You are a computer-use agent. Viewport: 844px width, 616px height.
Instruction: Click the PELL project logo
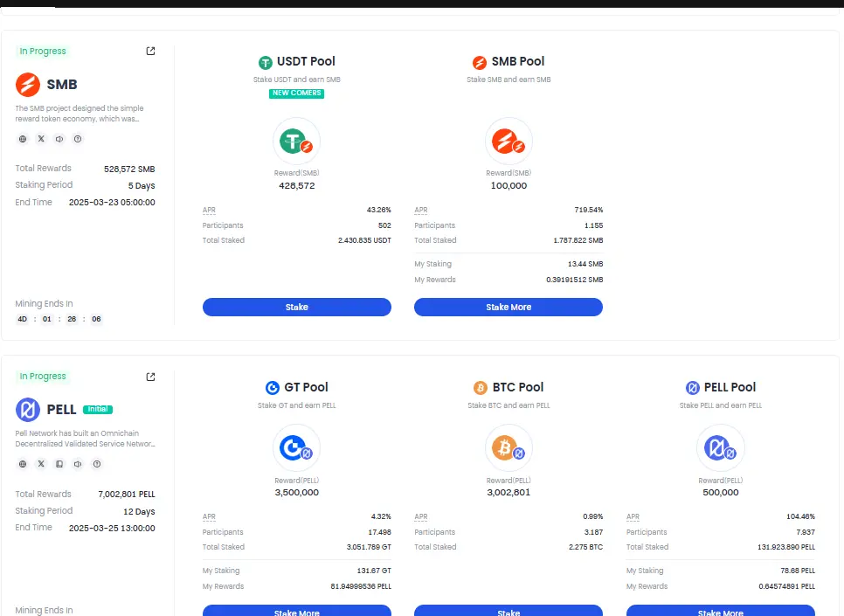(x=27, y=410)
